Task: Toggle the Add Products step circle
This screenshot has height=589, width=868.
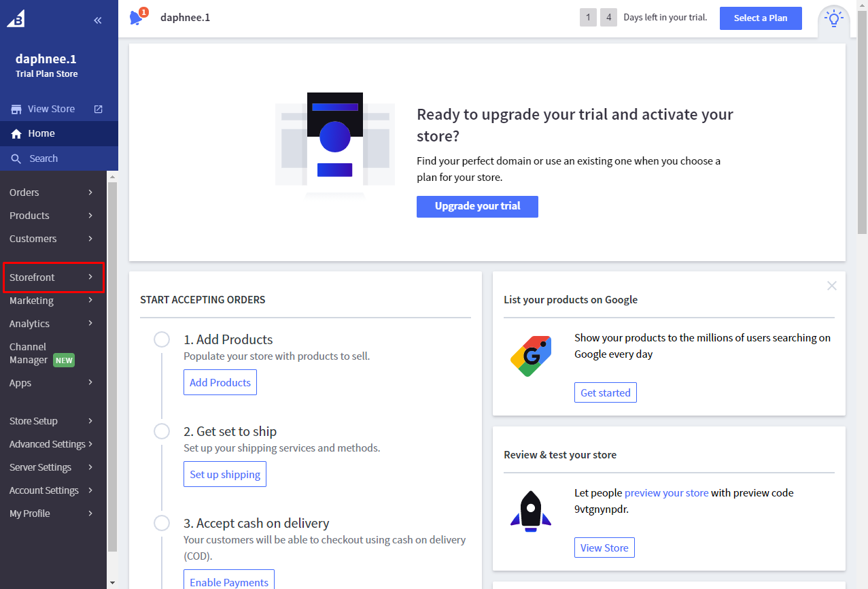Action: (x=162, y=339)
